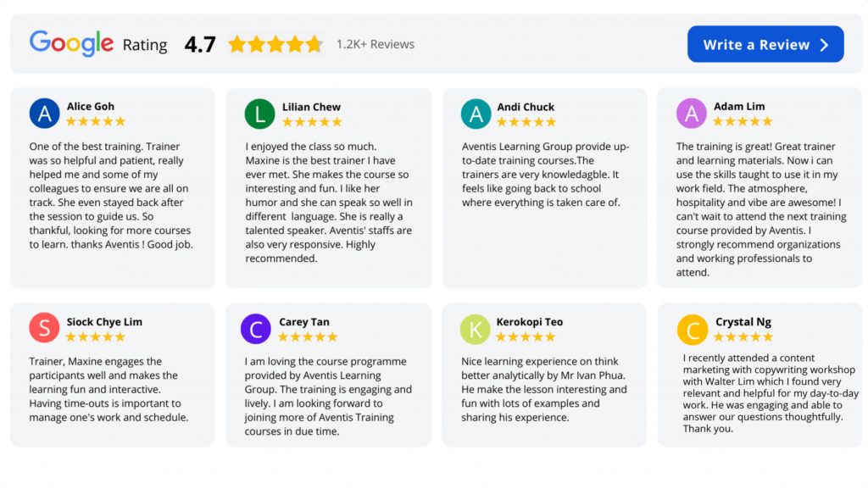Click Alice Goh's reviewer name
This screenshot has width=868, height=489.
coord(91,107)
